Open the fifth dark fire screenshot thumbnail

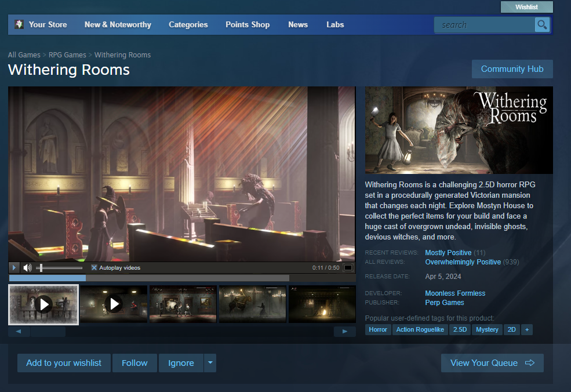(x=322, y=304)
